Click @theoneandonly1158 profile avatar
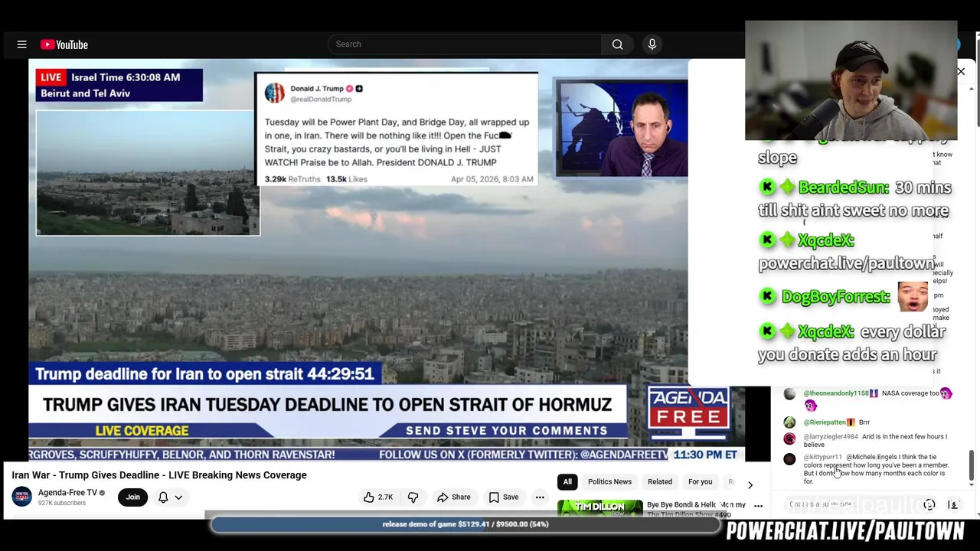 789,394
